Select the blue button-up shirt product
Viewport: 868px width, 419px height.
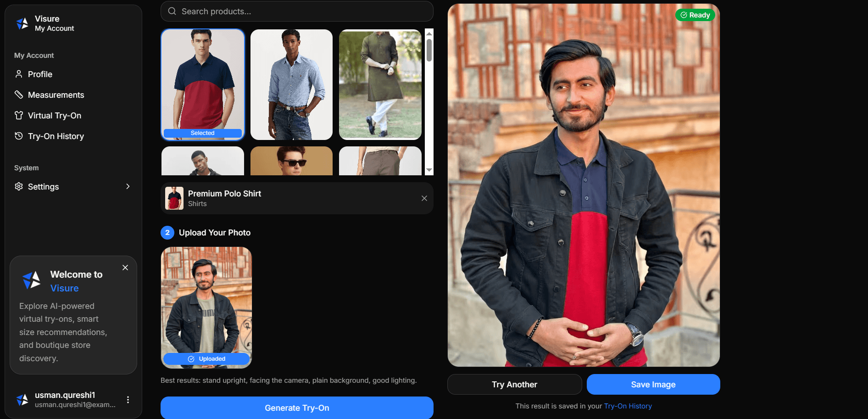tap(291, 84)
